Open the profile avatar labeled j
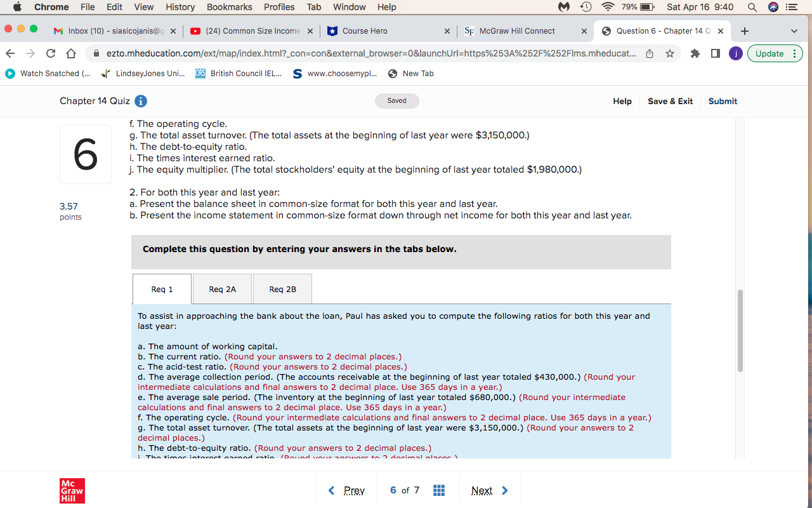Viewport: 812px width, 508px height. [735, 54]
